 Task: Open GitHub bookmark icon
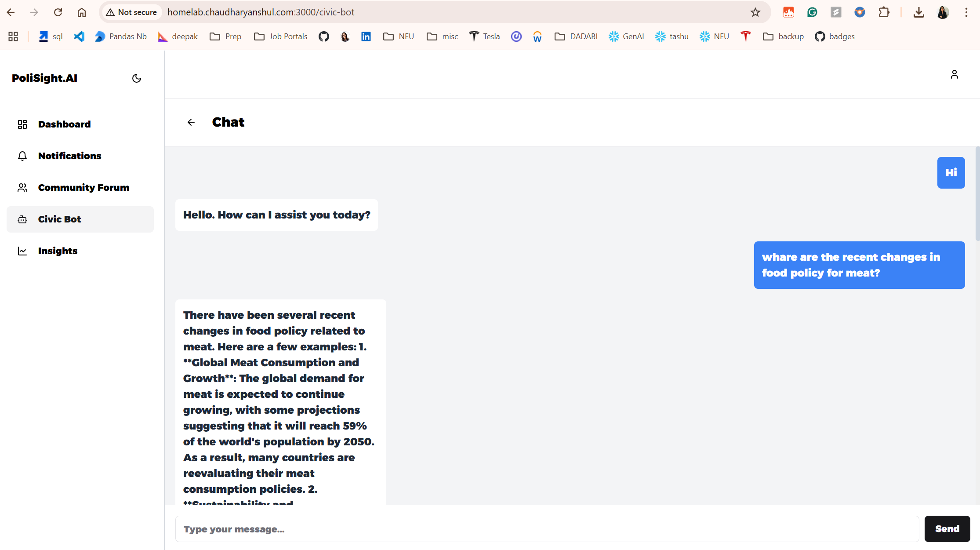[x=324, y=36]
